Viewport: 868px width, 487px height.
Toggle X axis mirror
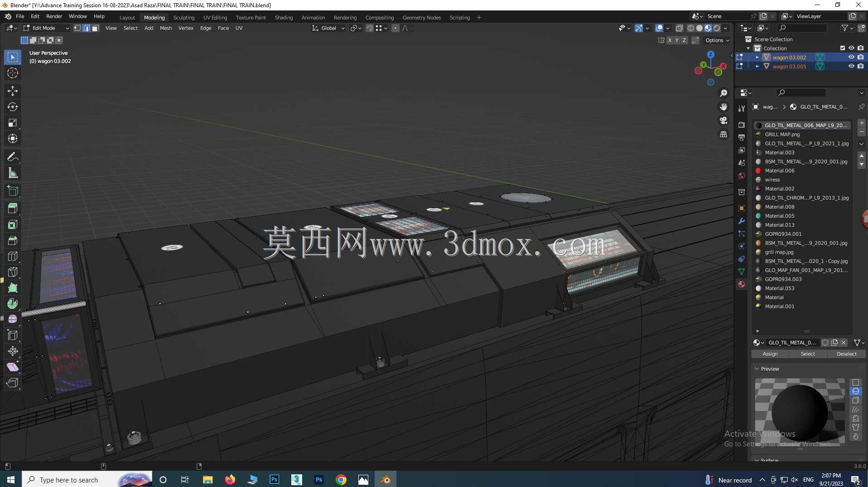click(x=670, y=40)
